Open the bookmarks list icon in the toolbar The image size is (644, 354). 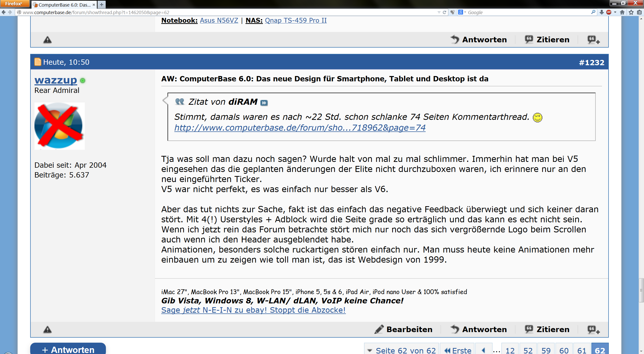point(639,12)
